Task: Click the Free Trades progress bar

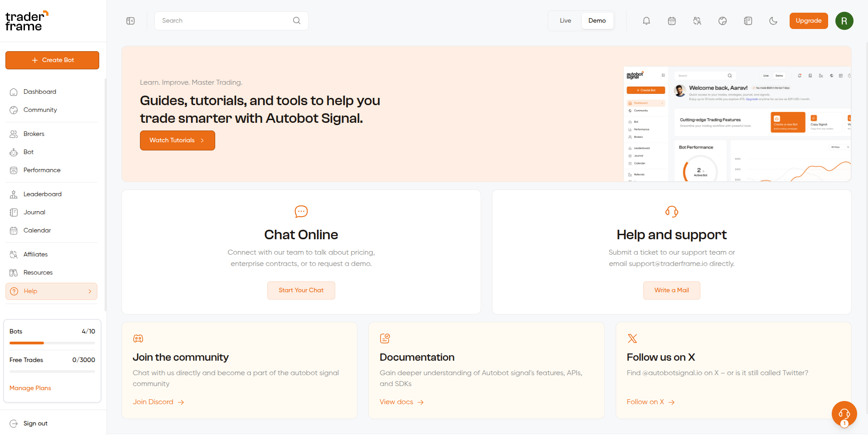Action: (x=52, y=372)
